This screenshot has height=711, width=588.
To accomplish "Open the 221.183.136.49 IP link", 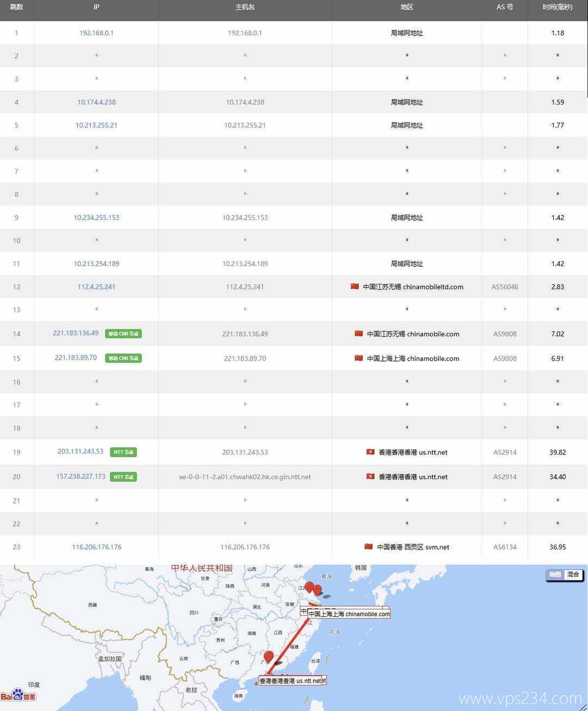I will 76,333.
